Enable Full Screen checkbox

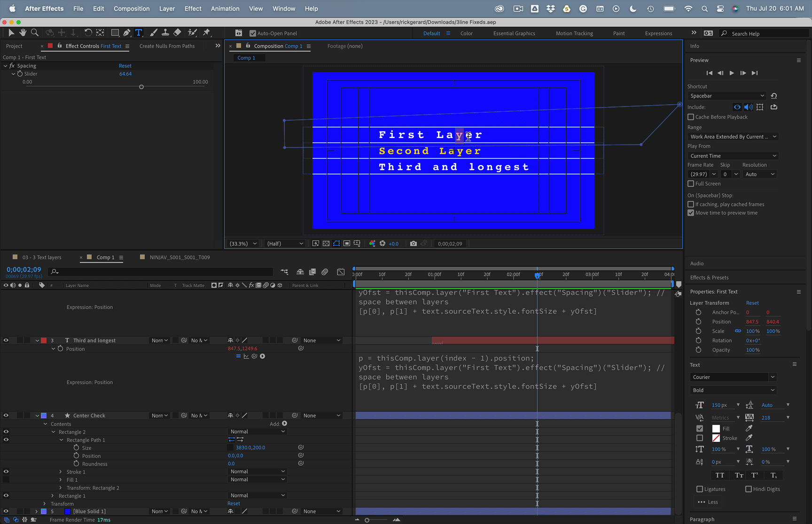(x=691, y=184)
